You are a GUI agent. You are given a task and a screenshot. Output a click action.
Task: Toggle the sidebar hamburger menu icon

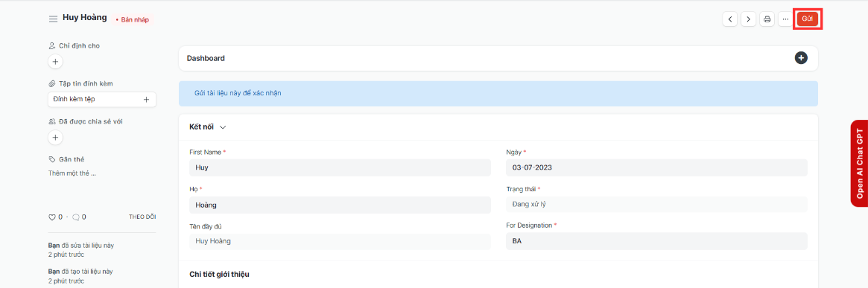(53, 19)
